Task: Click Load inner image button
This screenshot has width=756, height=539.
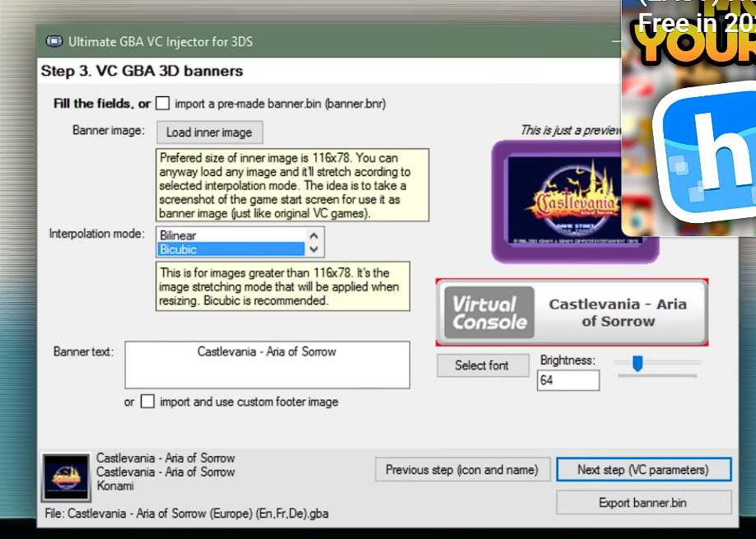Action: [x=210, y=132]
